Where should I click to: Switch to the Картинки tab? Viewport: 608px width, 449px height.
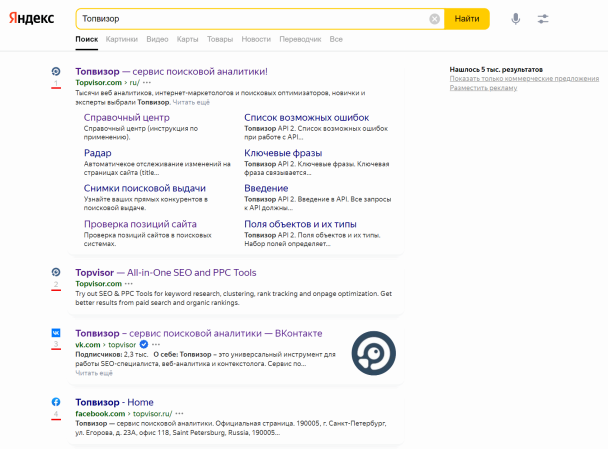pos(121,39)
